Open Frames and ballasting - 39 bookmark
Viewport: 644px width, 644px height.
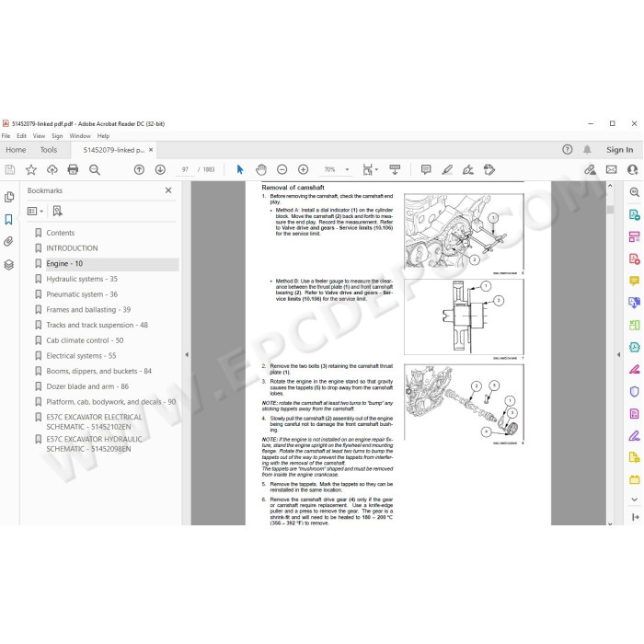(88, 310)
